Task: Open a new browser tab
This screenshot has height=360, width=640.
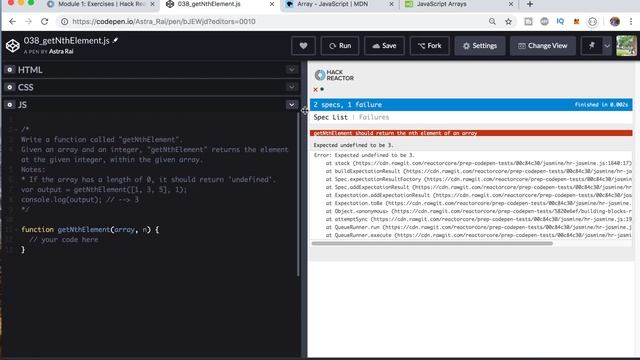Action: (530, 4)
